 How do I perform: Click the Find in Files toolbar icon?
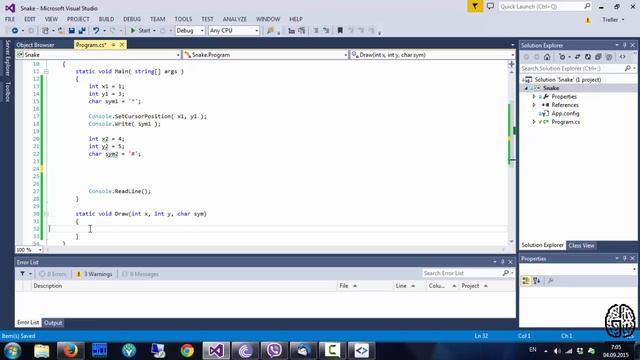click(x=270, y=31)
